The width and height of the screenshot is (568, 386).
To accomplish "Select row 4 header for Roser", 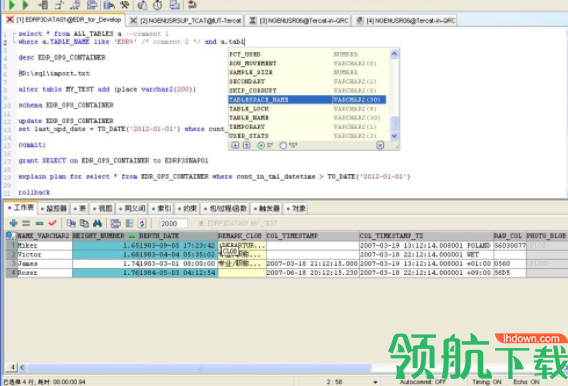I will pos(11,273).
